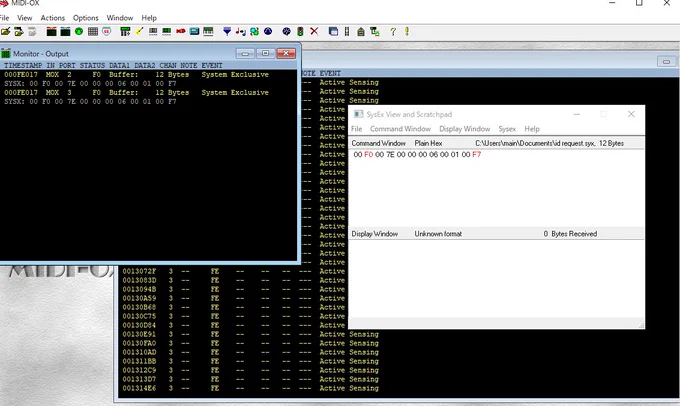
Task: Close the Monitor - Output window
Action: pos(286,53)
